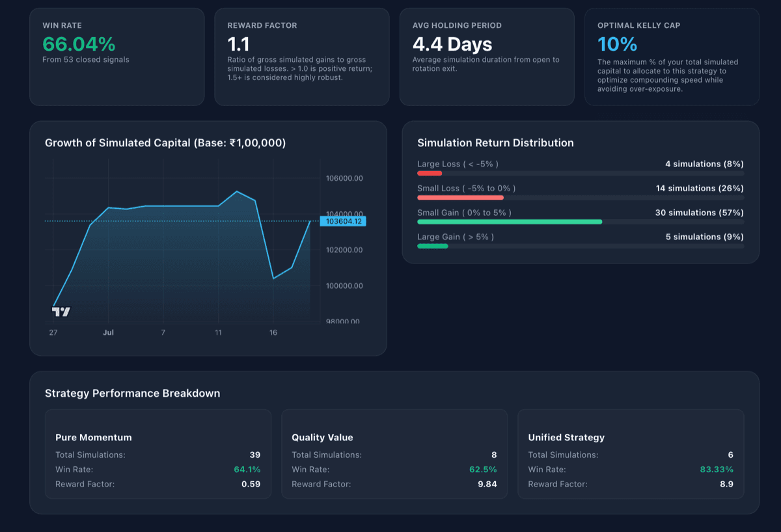Click the 11 date axis label
The height and width of the screenshot is (532, 781).
[218, 332]
